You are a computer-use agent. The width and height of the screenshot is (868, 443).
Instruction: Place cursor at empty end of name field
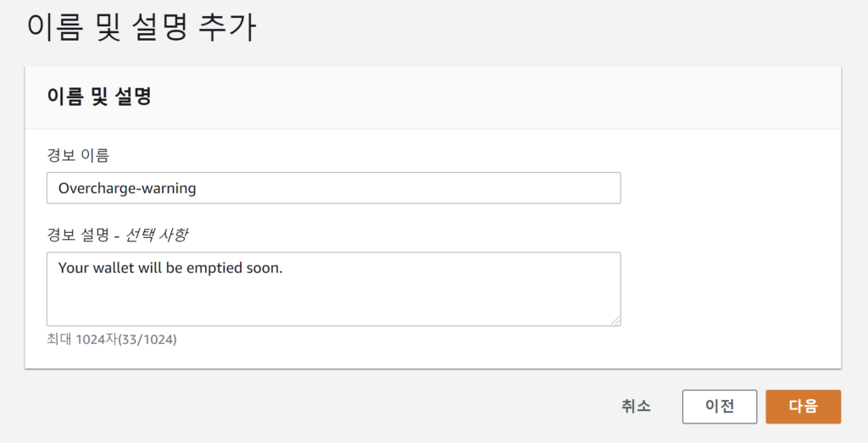pyautogui.click(x=424, y=188)
